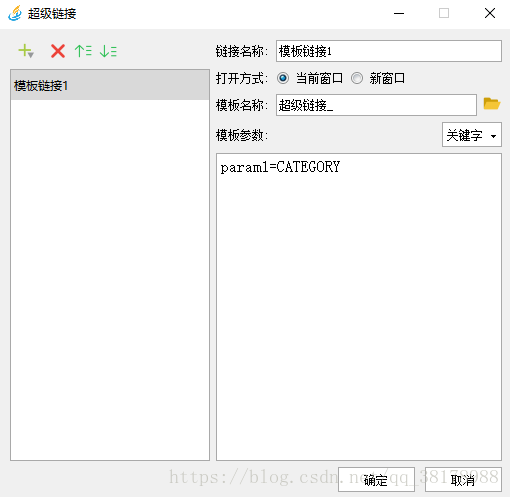
Task: Click the 打开方式 label
Action: (242, 78)
